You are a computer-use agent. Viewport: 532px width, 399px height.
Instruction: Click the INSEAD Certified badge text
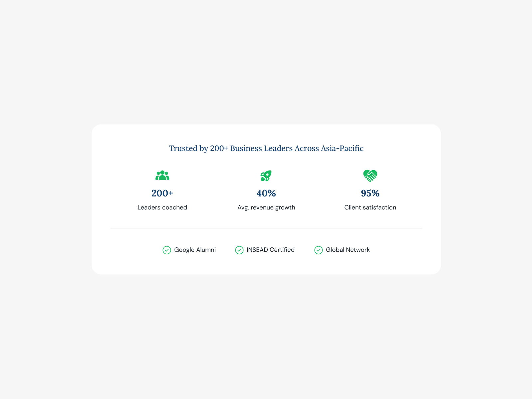tap(271, 250)
